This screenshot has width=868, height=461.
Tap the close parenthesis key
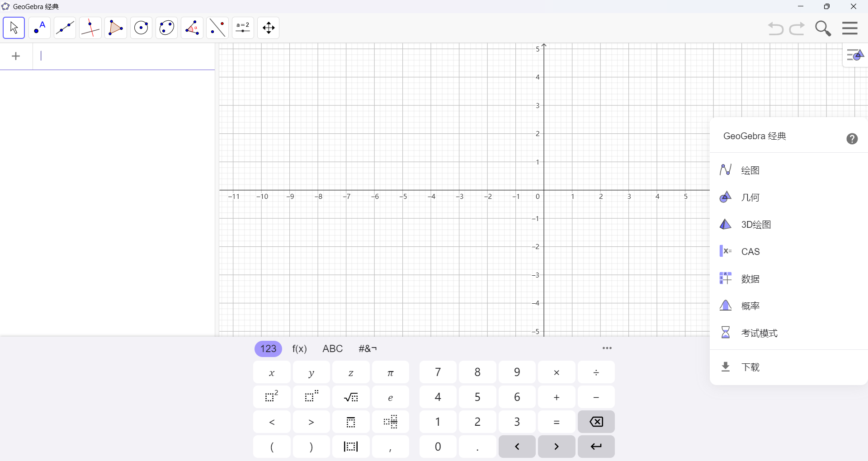pyautogui.click(x=311, y=447)
